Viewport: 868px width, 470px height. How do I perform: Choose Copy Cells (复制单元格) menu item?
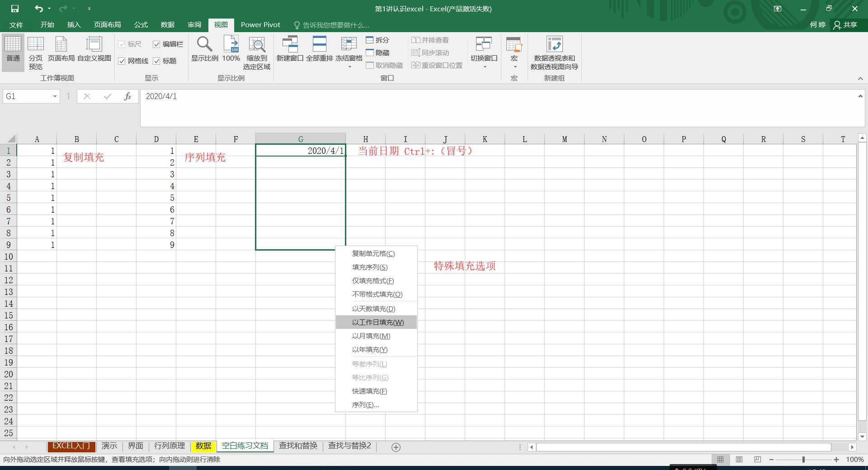click(376, 254)
